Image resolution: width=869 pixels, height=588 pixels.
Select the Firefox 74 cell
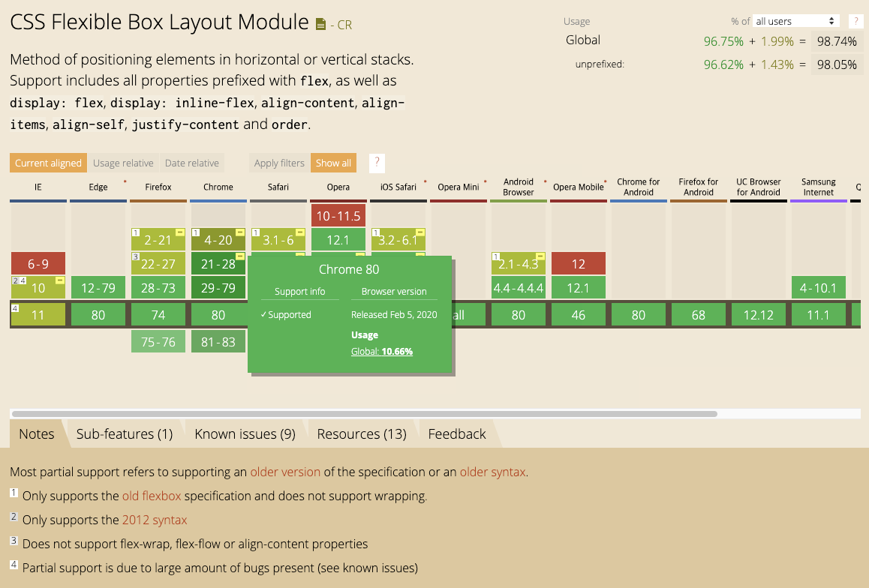pyautogui.click(x=158, y=314)
